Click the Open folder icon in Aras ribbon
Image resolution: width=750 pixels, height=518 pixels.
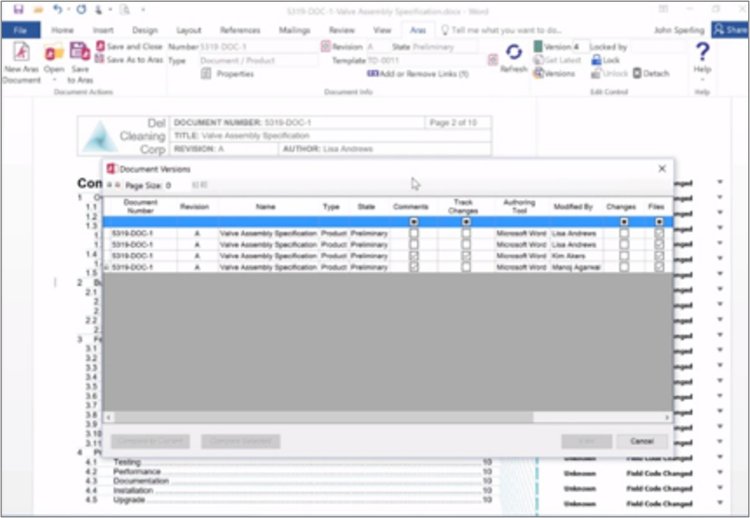tap(54, 52)
